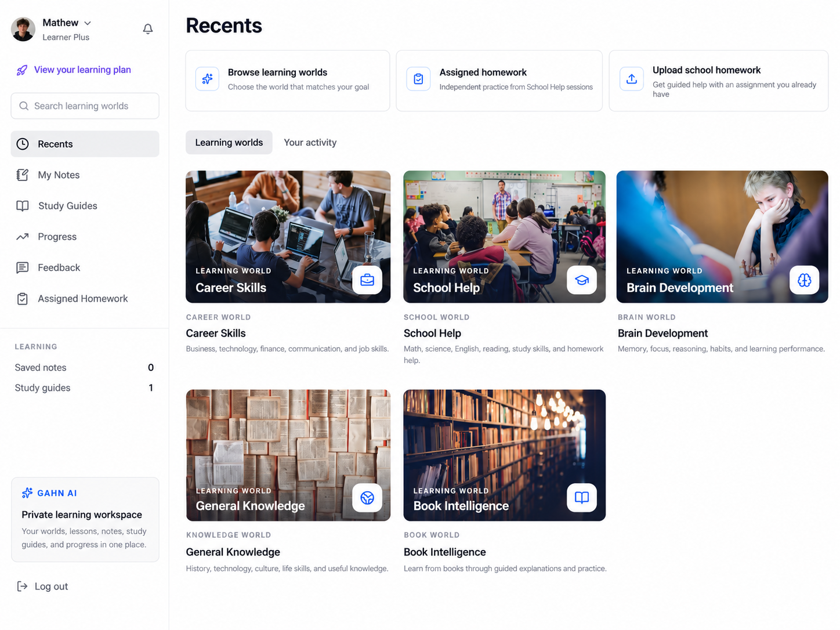The height and width of the screenshot is (630, 840).
Task: Click Career Skills title under CAREER WORLD
Action: tap(216, 334)
